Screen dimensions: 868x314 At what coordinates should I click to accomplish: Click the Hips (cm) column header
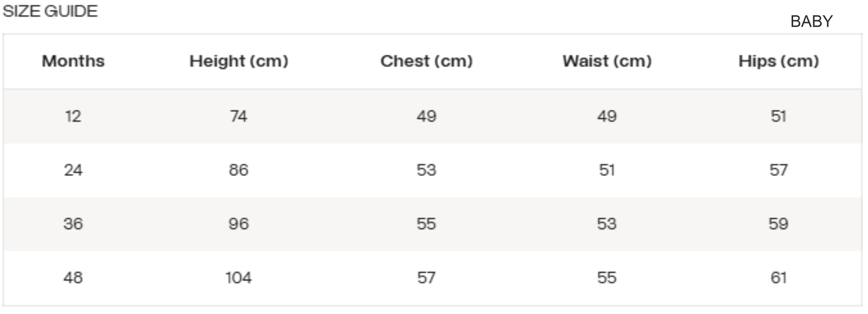click(x=778, y=61)
